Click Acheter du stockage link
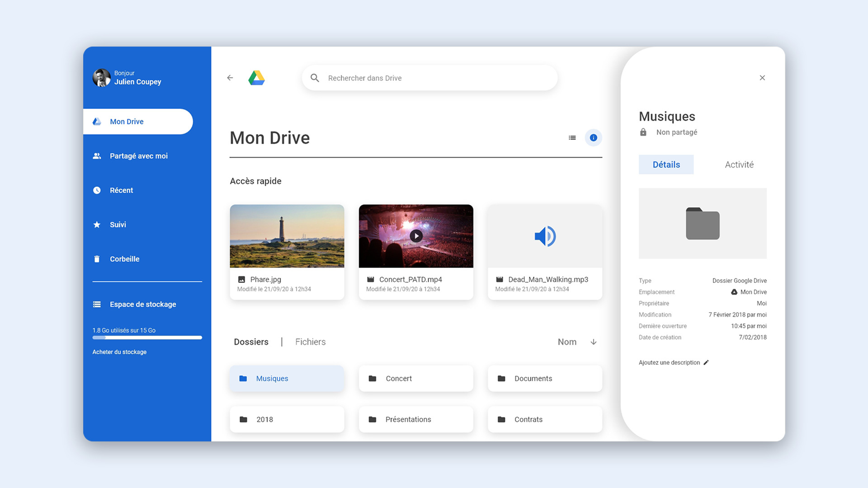 [119, 352]
